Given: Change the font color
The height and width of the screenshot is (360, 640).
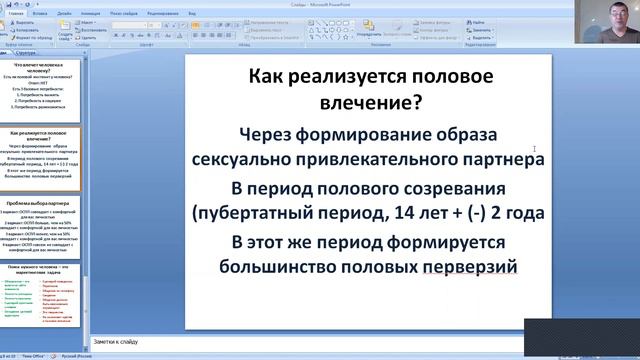Looking at the screenshot, I should 180,36.
